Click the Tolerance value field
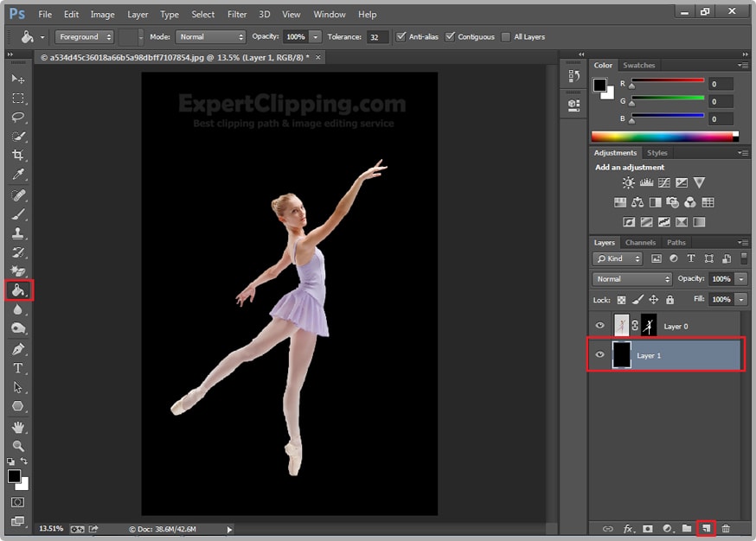756x541 pixels. click(x=377, y=37)
